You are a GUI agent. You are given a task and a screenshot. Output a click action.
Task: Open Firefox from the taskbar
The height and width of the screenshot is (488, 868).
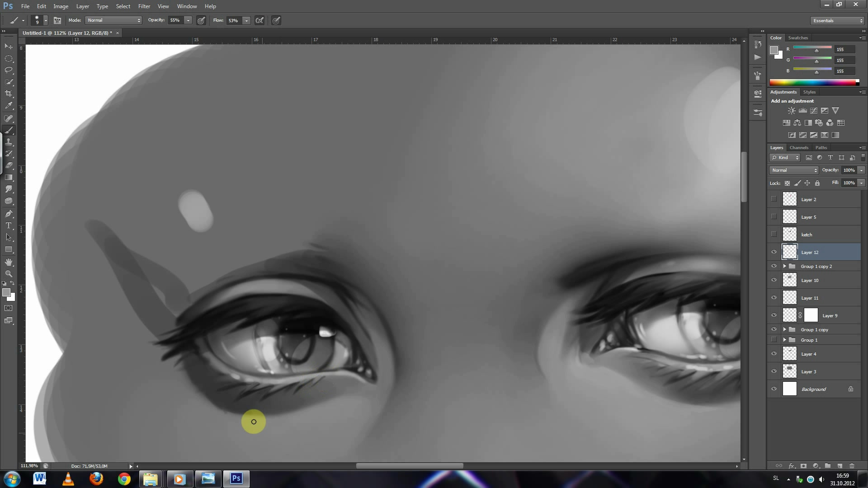click(x=96, y=479)
